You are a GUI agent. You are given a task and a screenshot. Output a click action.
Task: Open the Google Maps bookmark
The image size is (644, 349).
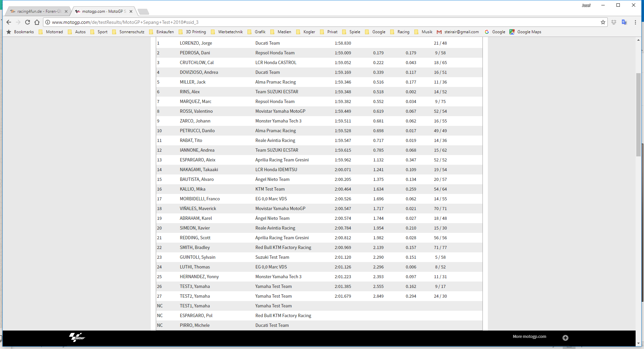(525, 32)
